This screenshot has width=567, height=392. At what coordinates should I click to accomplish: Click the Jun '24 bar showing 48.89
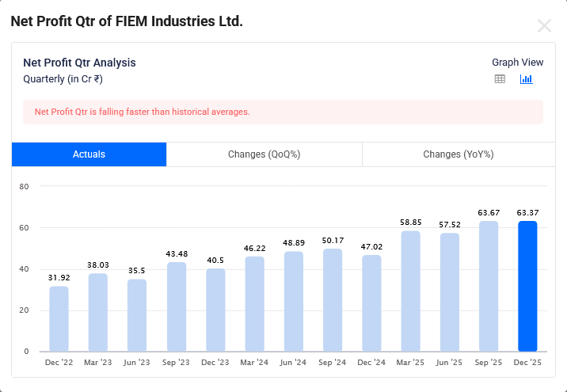coord(293,302)
